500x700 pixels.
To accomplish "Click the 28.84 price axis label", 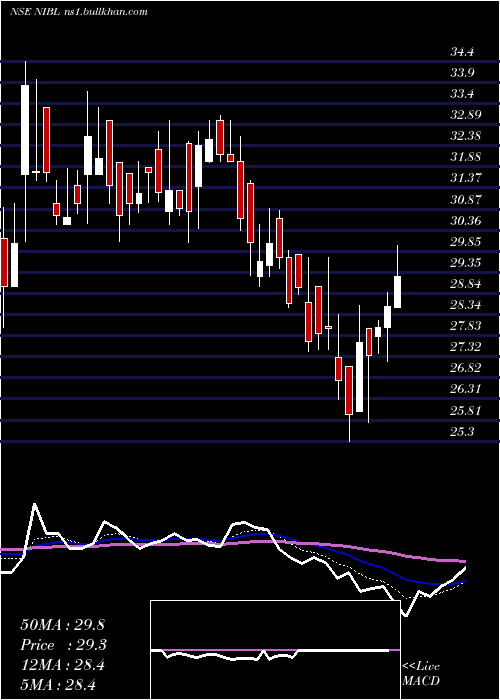I will (x=466, y=284).
